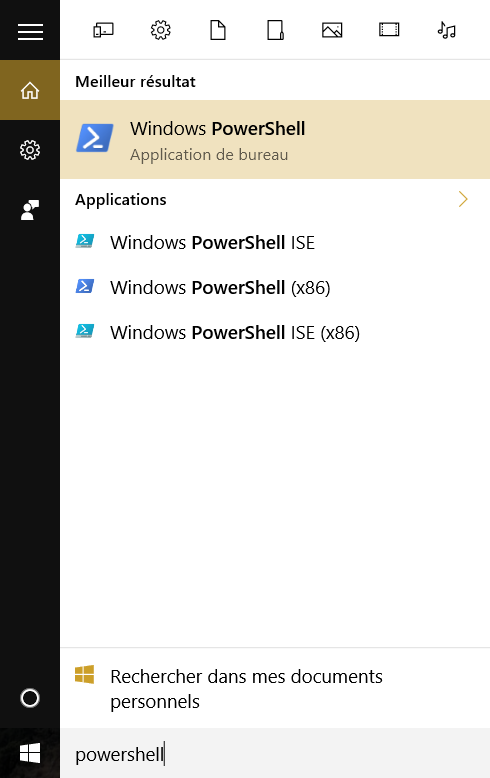Filter results by Apps icon
This screenshot has width=490, height=778.
pyautogui.click(x=103, y=31)
